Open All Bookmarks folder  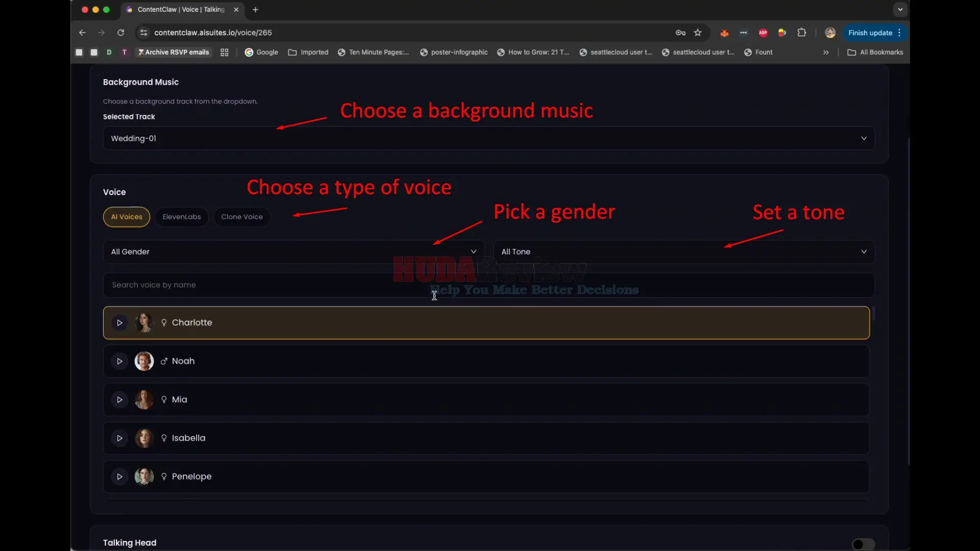click(875, 52)
